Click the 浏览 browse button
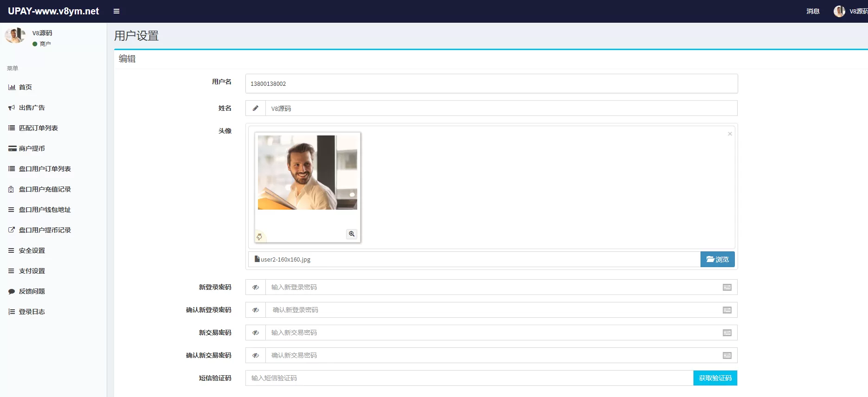 (717, 260)
